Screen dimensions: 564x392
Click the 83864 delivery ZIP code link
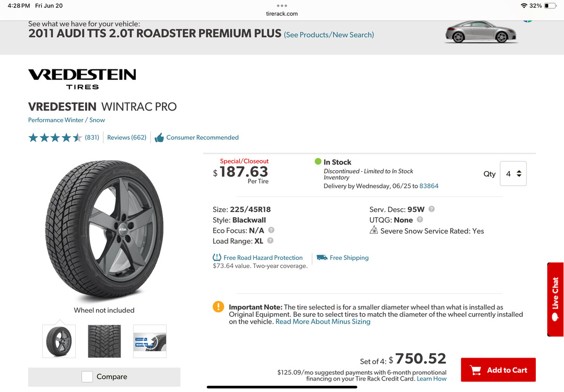429,186
